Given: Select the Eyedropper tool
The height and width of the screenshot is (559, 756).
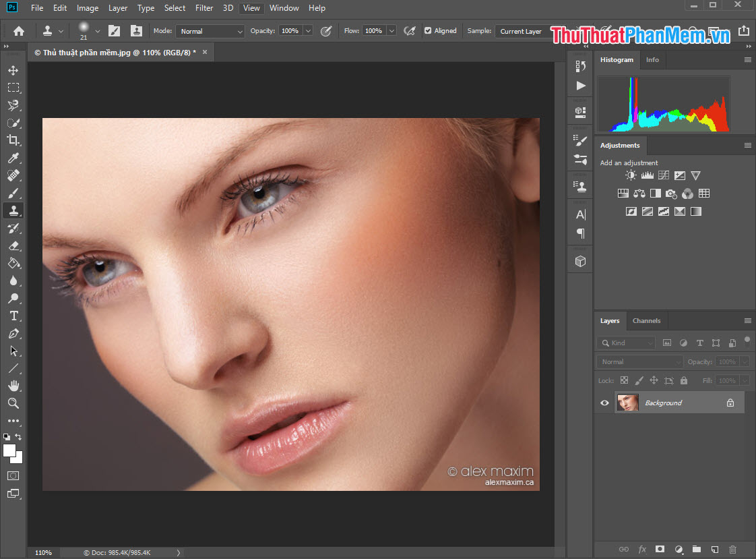Looking at the screenshot, I should coord(15,158).
